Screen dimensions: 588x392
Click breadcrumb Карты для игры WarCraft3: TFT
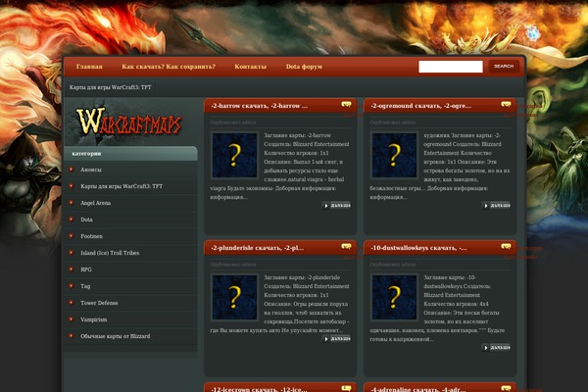110,87
